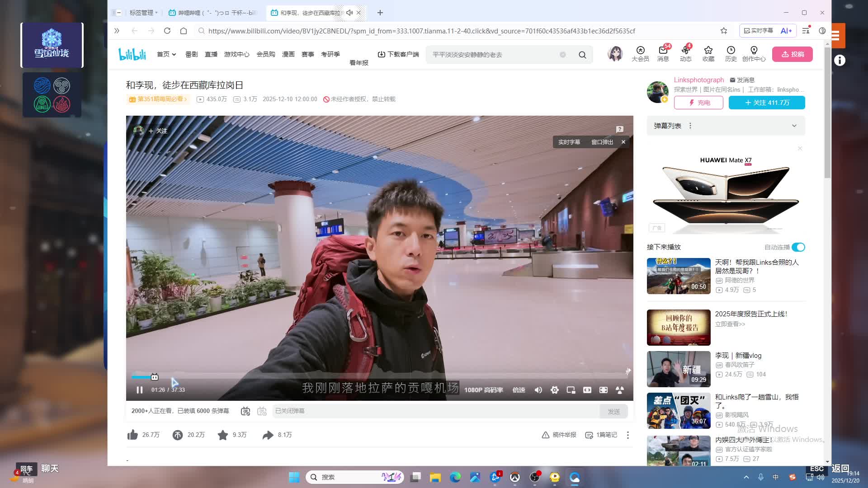The height and width of the screenshot is (488, 868).
Task: Toggle the 自动连播 autoplay switch
Action: point(798,247)
